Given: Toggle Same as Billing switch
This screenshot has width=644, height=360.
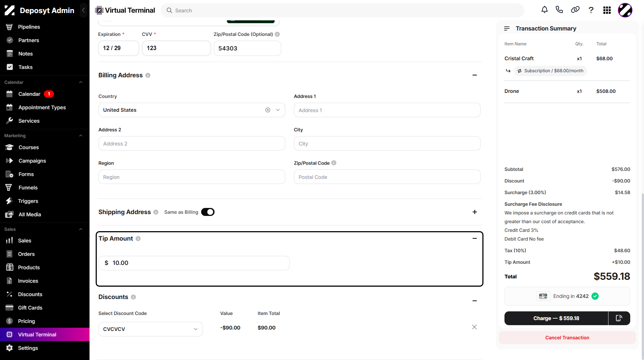Looking at the screenshot, I should [x=208, y=212].
